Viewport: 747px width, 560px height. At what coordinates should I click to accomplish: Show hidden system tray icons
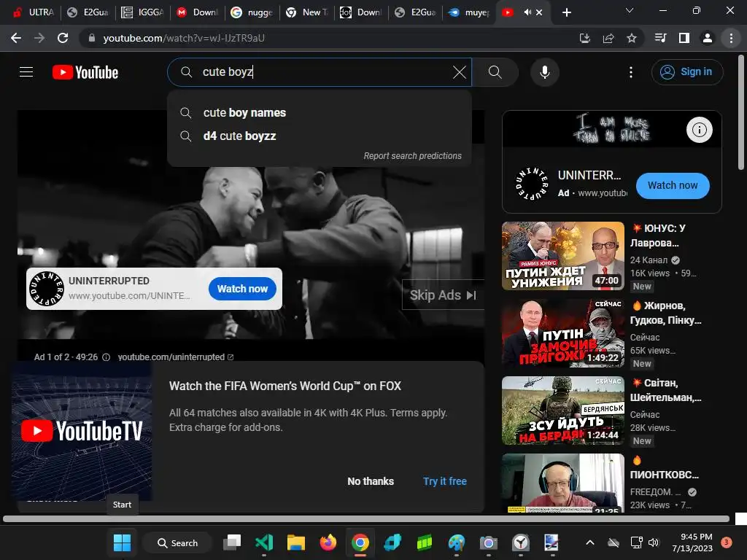pyautogui.click(x=589, y=542)
